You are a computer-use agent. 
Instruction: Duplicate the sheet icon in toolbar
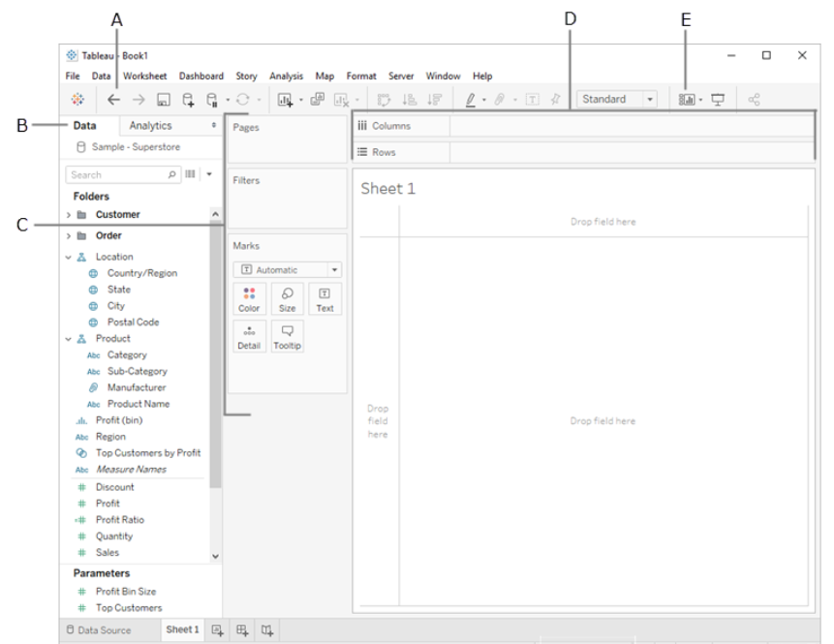tap(318, 99)
